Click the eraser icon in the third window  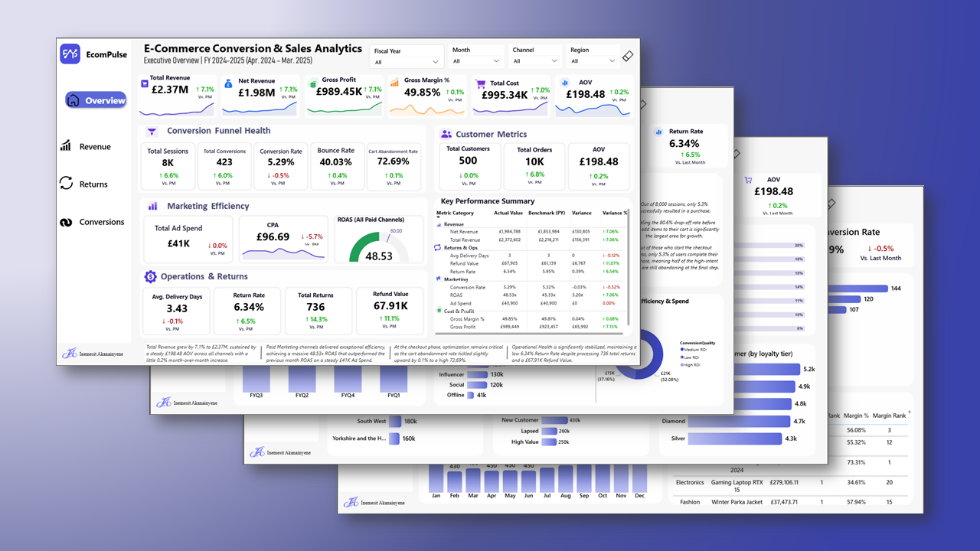(x=737, y=154)
